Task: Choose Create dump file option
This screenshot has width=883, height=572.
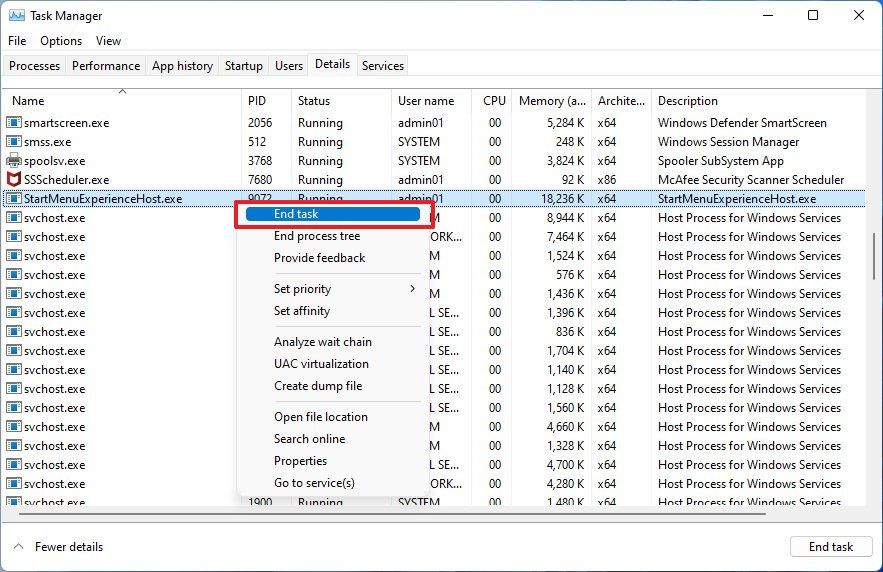Action: tap(318, 386)
